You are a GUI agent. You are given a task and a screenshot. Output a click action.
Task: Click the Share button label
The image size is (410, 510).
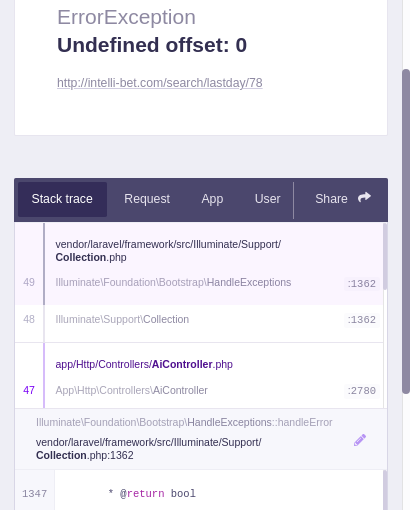coord(331,199)
